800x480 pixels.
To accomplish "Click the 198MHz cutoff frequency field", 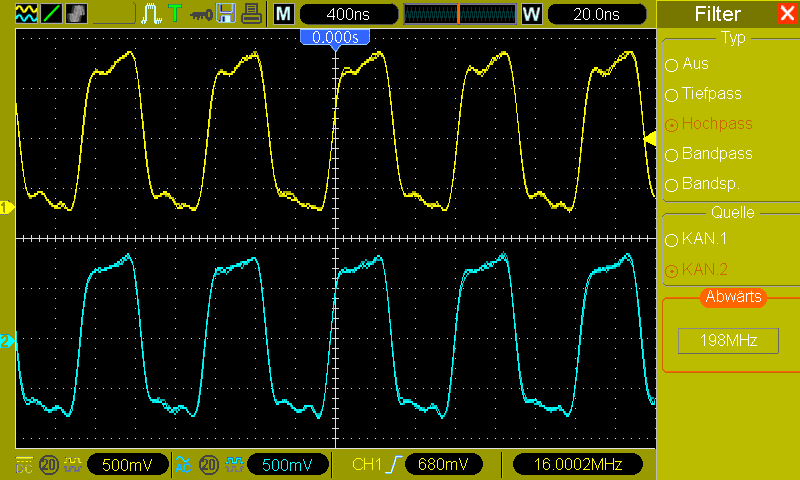I will click(x=728, y=341).
